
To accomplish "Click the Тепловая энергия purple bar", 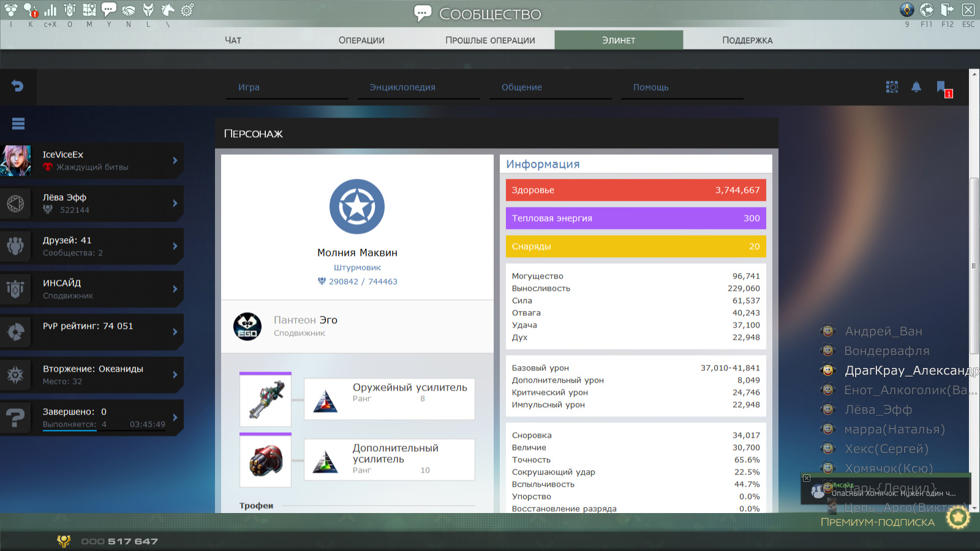I will click(636, 218).
